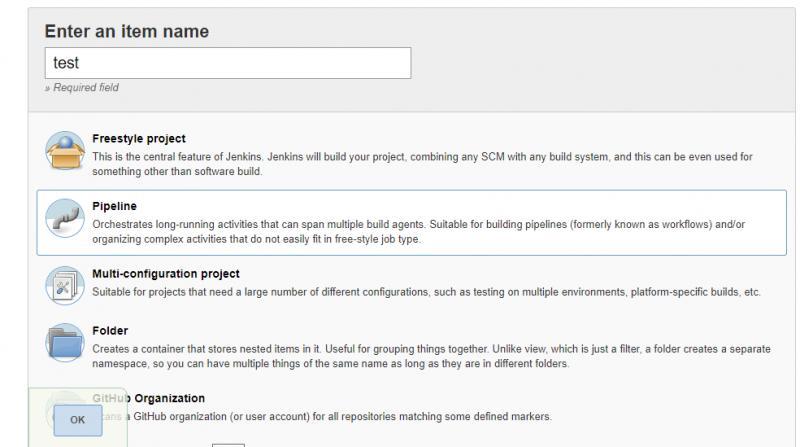Screen dimensions: 800x447
Task: Confirm with the OK button
Action: pyautogui.click(x=78, y=420)
